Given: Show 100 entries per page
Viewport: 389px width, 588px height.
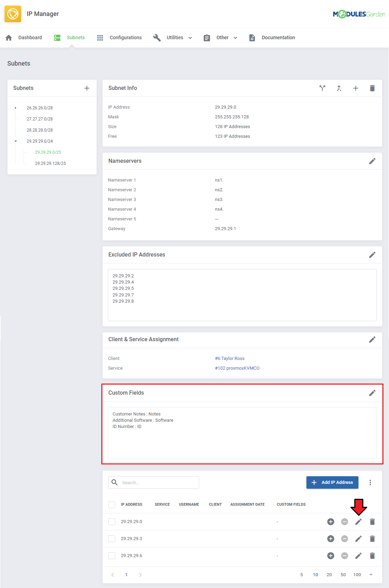Looking at the screenshot, I should [x=357, y=575].
